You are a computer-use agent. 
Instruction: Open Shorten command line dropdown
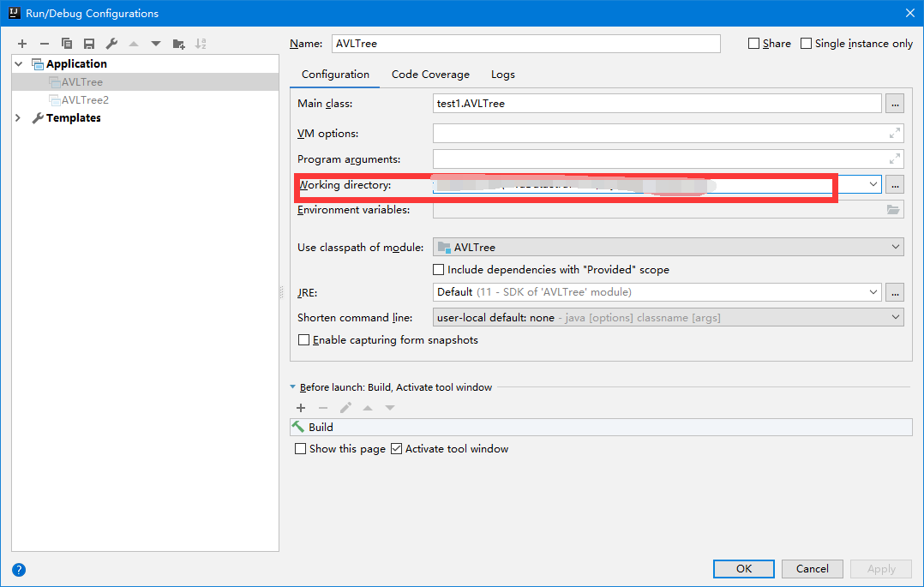click(x=895, y=317)
